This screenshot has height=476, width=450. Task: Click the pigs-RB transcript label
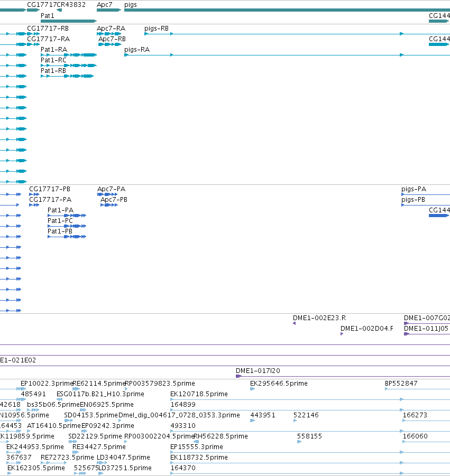click(156, 28)
